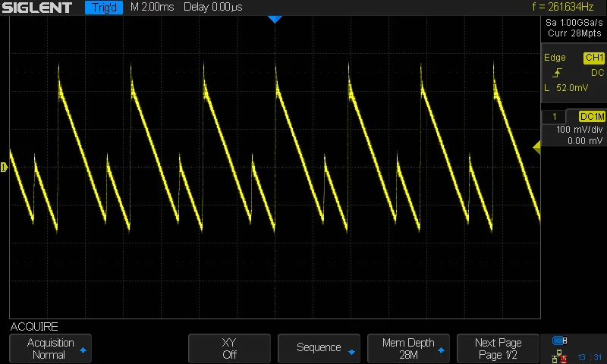The height and width of the screenshot is (364, 607).
Task: Open the Sequence submenu
Action: tap(319, 349)
